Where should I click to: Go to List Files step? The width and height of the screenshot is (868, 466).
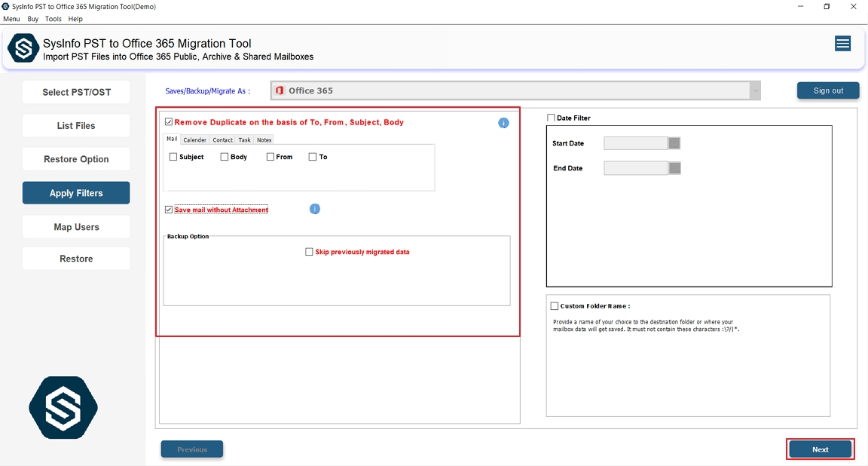76,126
